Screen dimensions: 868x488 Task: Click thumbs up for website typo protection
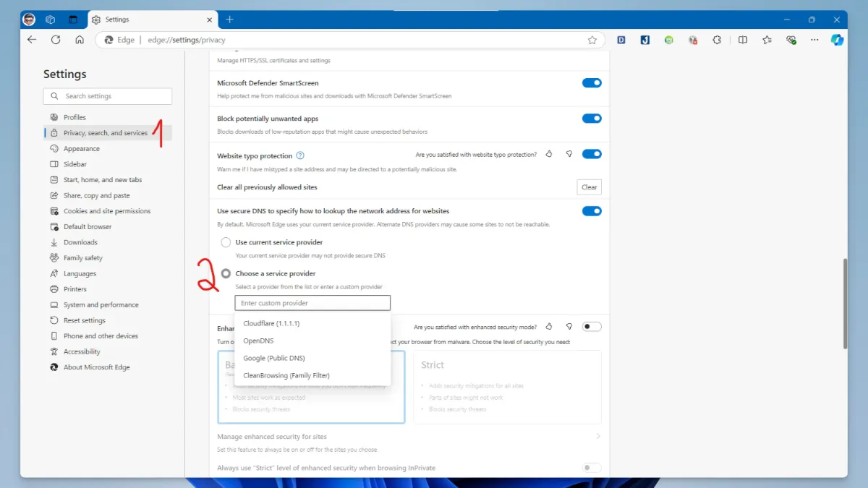(x=549, y=154)
